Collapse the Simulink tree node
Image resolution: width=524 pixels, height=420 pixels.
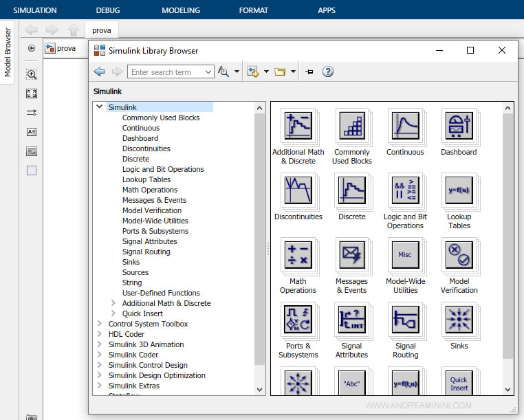100,107
